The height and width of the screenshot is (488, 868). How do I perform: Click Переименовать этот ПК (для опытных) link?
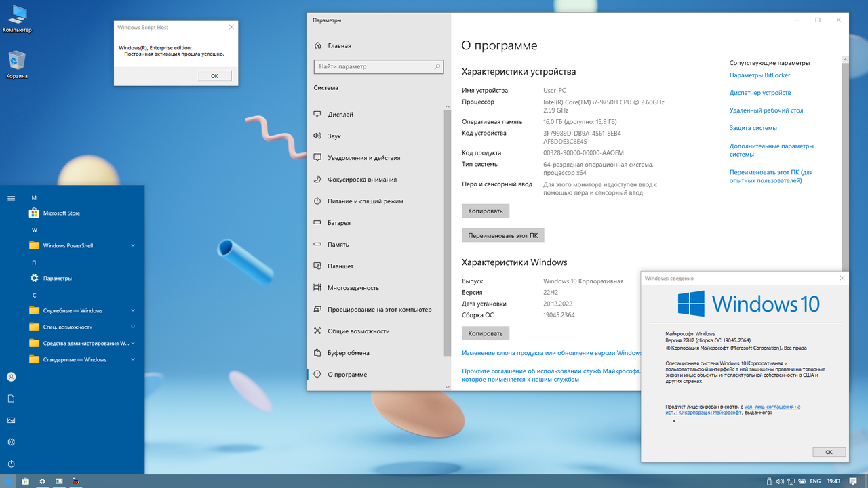771,176
